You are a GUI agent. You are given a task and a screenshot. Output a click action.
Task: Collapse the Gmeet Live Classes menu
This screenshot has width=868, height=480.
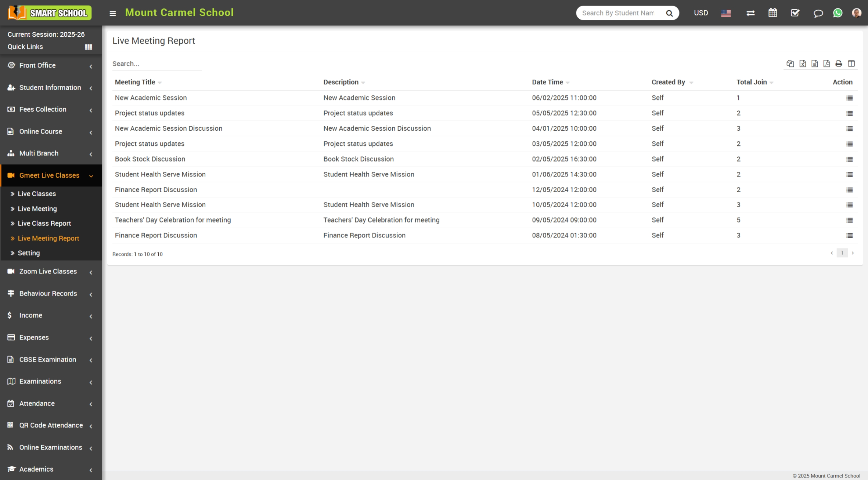click(51, 175)
